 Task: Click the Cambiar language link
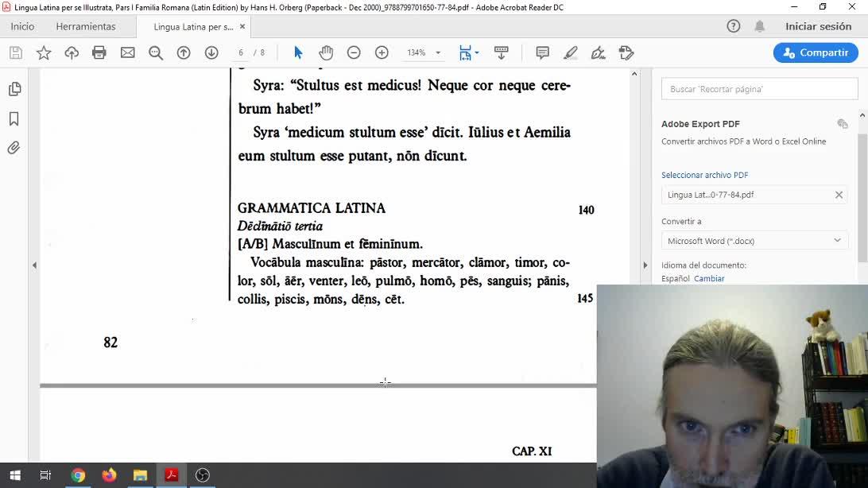(709, 279)
